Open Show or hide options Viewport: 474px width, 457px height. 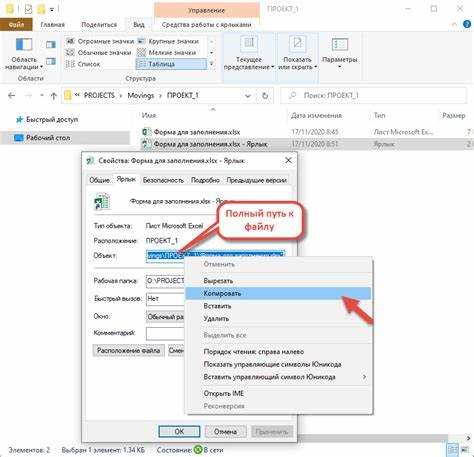point(297,53)
